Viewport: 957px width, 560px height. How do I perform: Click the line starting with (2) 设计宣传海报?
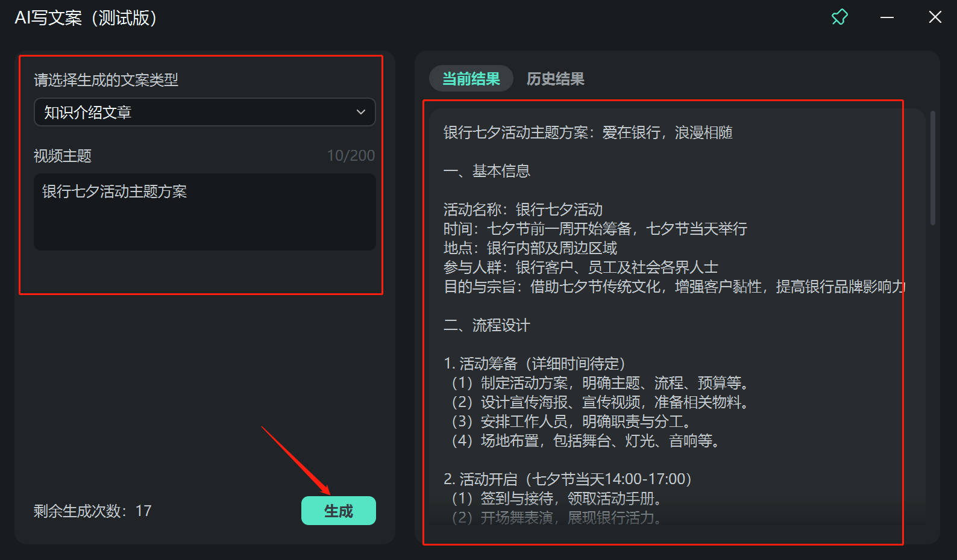pos(600,402)
